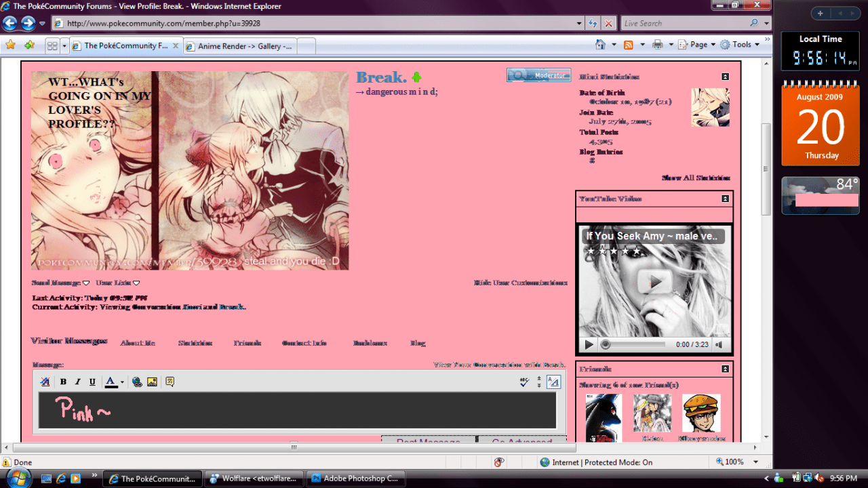Switch to the Anime Render Gallery tab

(239, 46)
